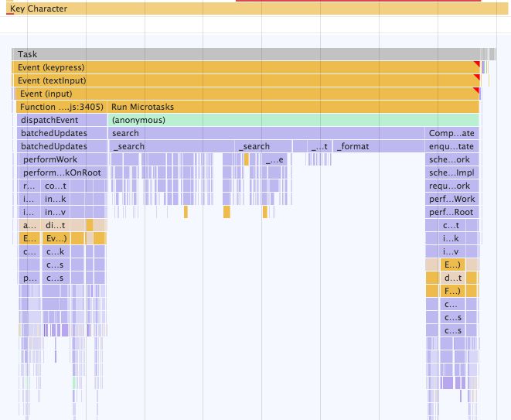Click the gray Task bar

pyautogui.click(x=232, y=55)
